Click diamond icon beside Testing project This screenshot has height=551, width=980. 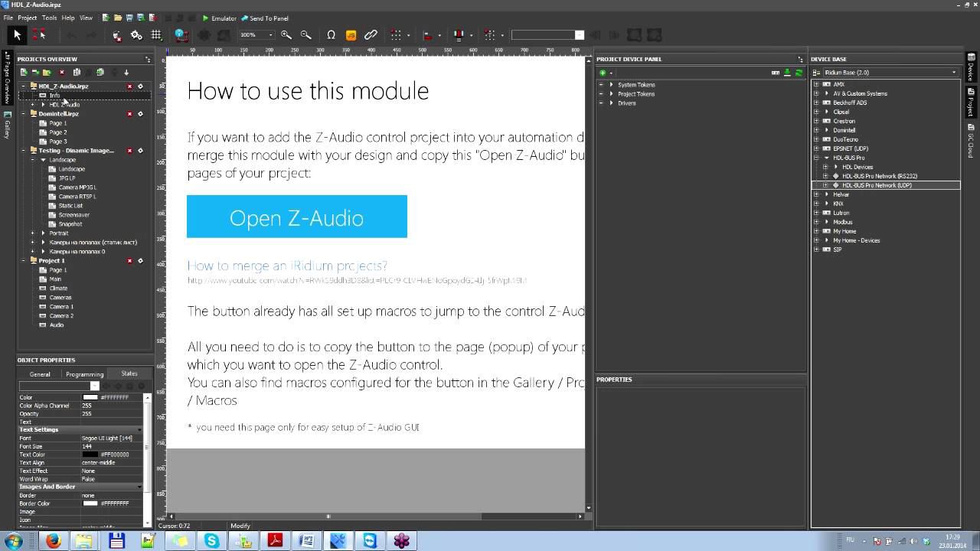(140, 151)
